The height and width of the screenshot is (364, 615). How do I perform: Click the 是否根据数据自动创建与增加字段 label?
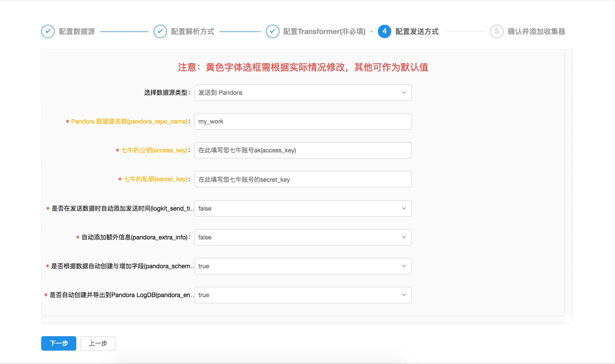pyautogui.click(x=122, y=266)
